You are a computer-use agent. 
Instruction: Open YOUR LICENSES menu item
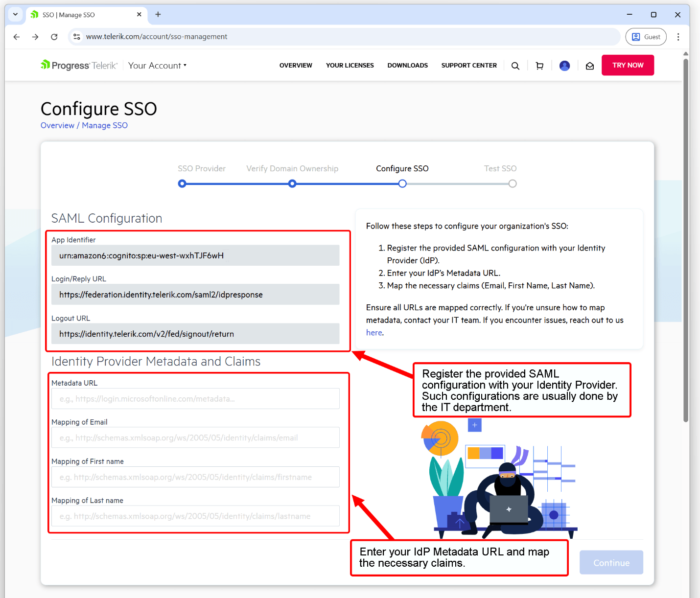[350, 66]
